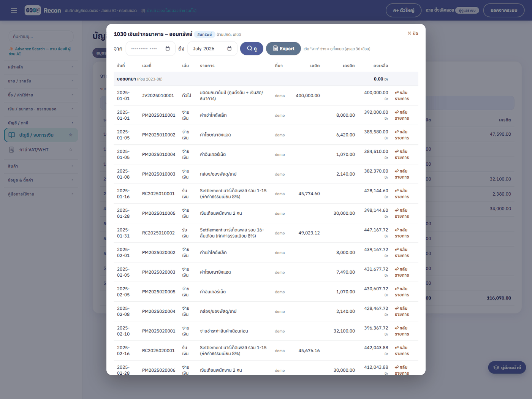
Task: Click the description 'เงินเดือนพนักงาน 2 คน' for PM2025010005
Action: pos(221,214)
